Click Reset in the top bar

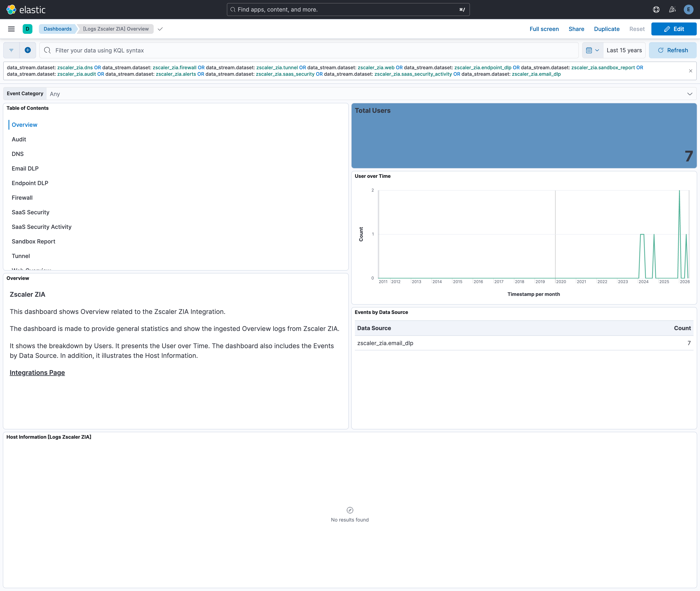tap(637, 29)
